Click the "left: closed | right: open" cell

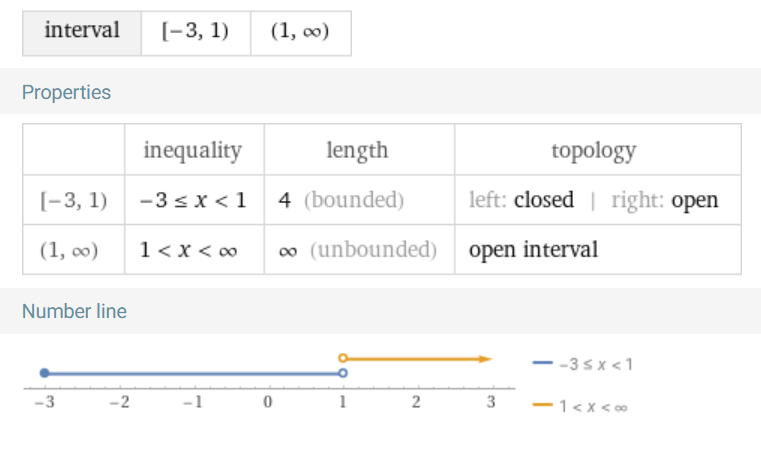594,200
